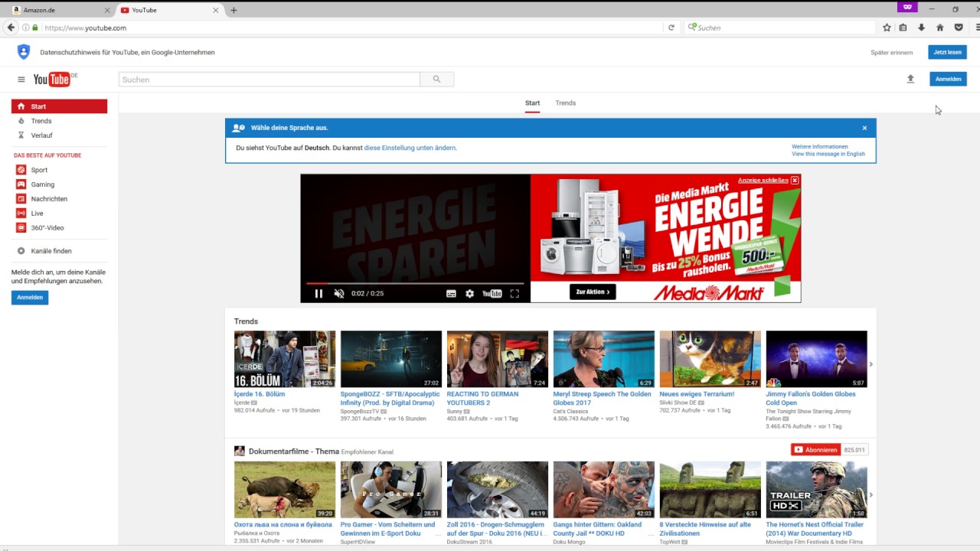This screenshot has height=551, width=980.
Task: Click Anzeige schließen link
Action: point(763,181)
